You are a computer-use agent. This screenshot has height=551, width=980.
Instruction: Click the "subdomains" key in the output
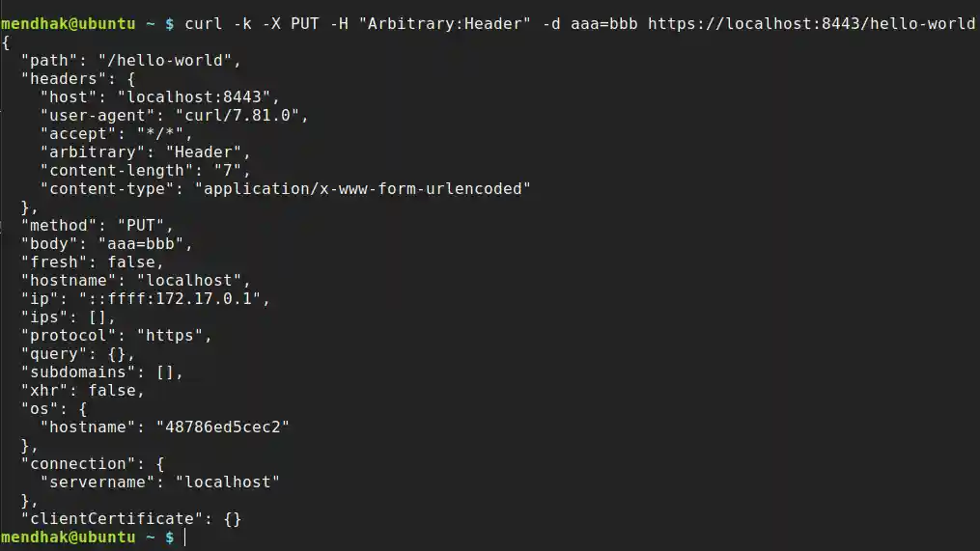83,372
